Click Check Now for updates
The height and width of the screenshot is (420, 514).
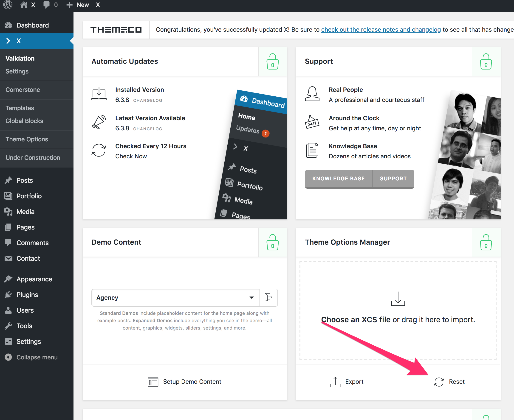pos(131,156)
